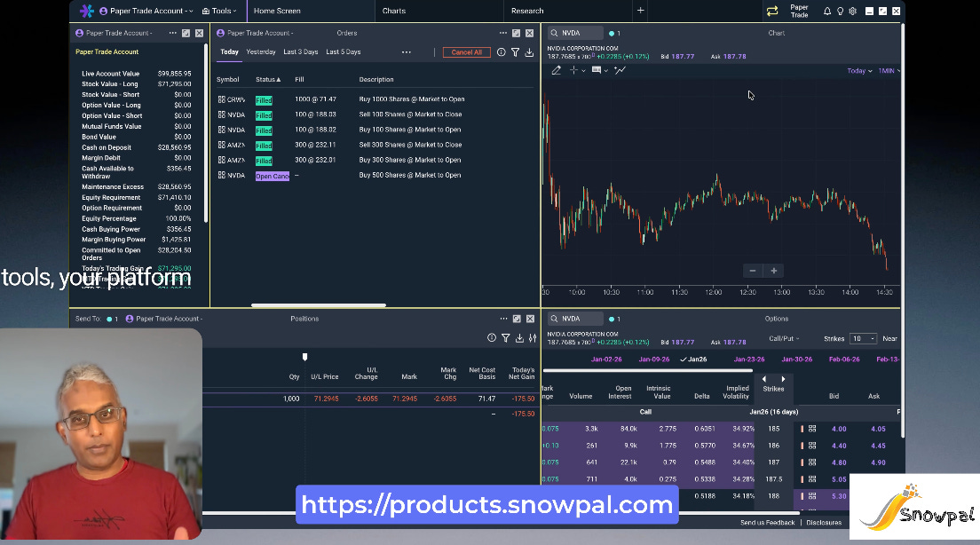Open the Today chart range dropdown
This screenshot has width=980, height=545.
859,71
